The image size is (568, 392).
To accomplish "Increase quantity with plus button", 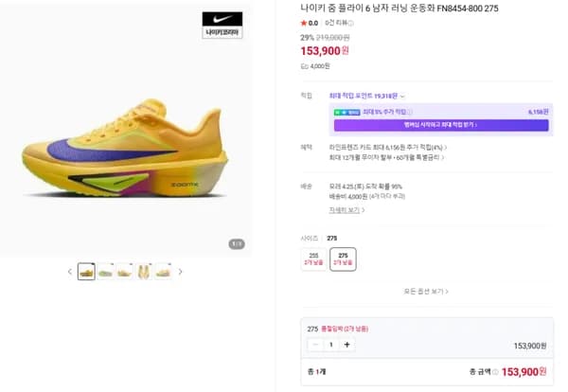I will coord(347,345).
